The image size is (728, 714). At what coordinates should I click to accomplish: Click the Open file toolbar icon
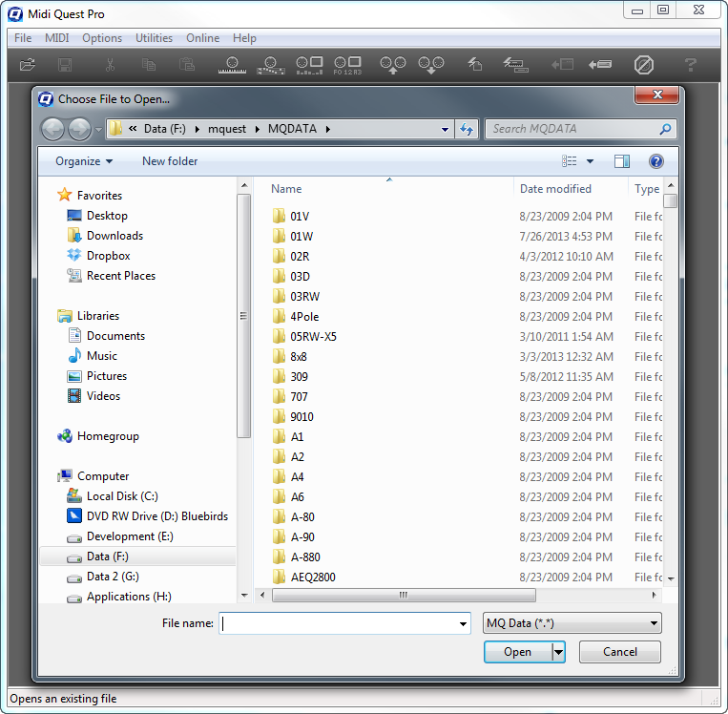(x=28, y=65)
